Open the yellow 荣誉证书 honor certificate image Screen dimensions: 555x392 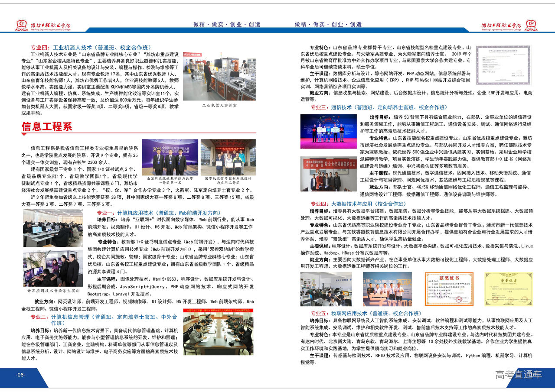[x=508, y=289]
